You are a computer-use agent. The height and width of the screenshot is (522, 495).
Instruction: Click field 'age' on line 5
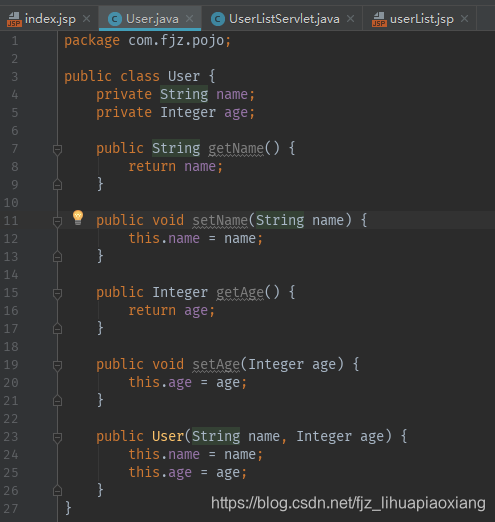[236, 113]
